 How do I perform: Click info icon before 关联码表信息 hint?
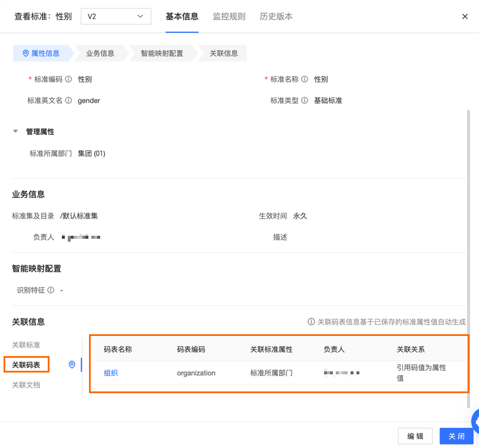click(x=311, y=322)
